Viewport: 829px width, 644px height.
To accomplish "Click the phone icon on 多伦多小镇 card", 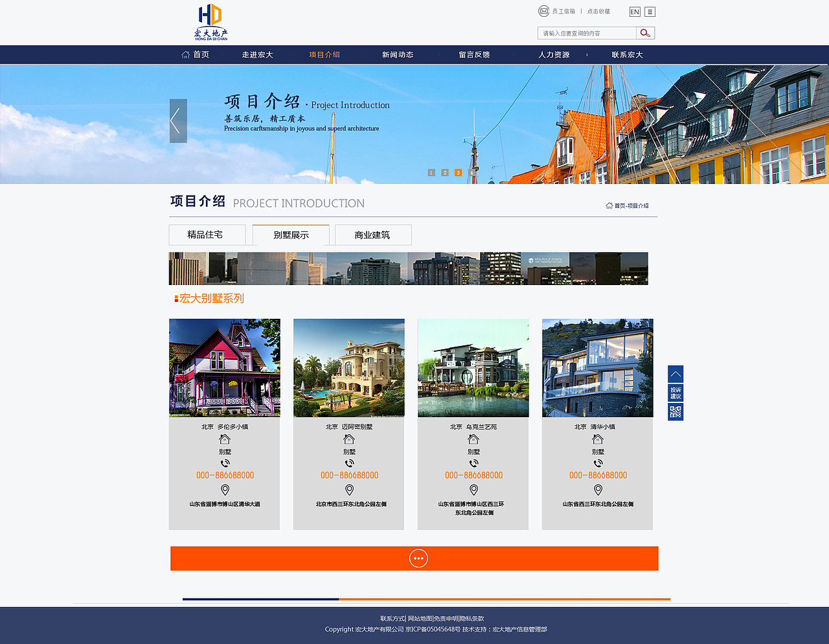I will point(225,463).
